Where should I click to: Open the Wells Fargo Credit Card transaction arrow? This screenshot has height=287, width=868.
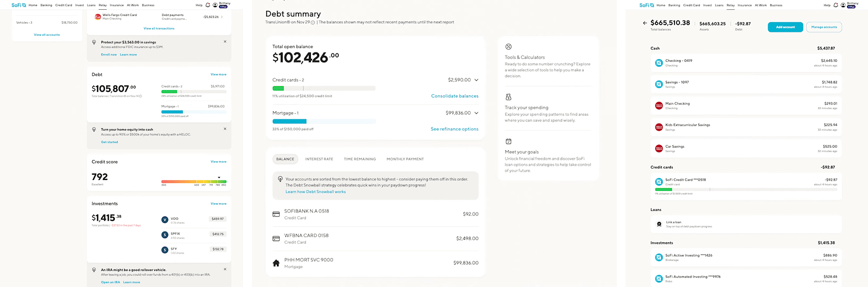click(x=222, y=17)
